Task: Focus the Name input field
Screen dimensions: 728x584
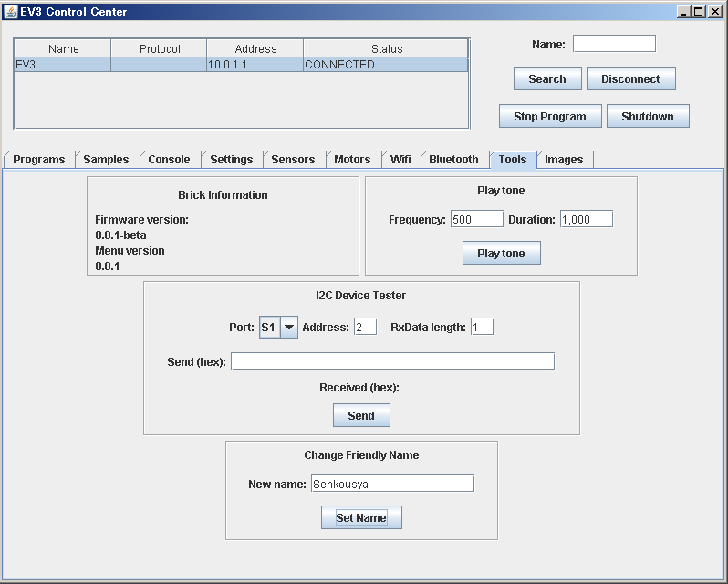Action: (614, 44)
